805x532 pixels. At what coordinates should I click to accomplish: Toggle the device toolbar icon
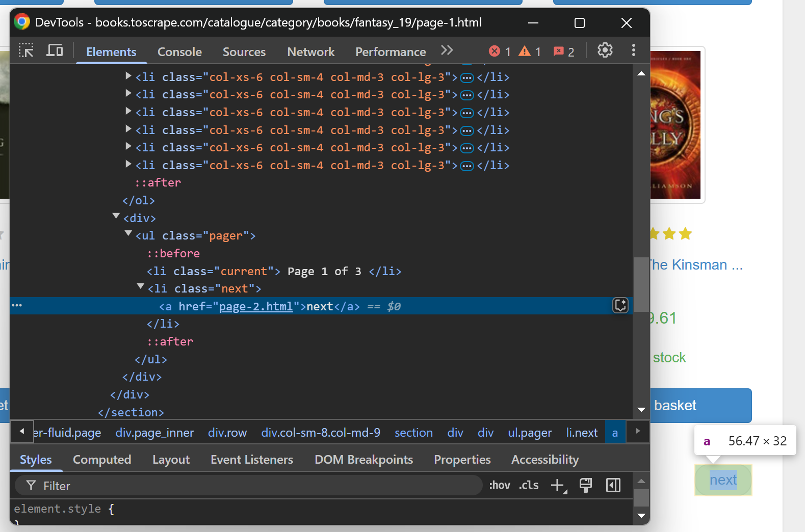click(x=55, y=50)
